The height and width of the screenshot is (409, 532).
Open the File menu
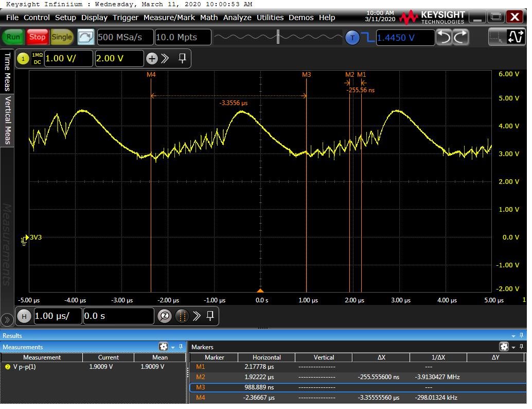click(12, 18)
